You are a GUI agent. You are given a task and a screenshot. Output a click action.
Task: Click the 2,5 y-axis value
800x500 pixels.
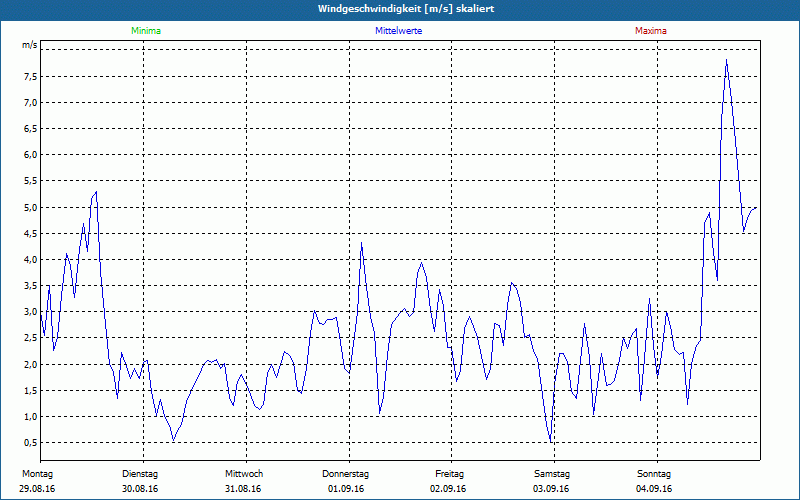click(x=30, y=337)
